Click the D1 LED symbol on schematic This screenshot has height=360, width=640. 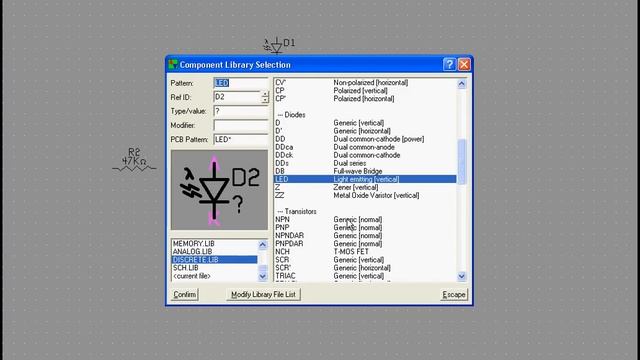pos(276,46)
